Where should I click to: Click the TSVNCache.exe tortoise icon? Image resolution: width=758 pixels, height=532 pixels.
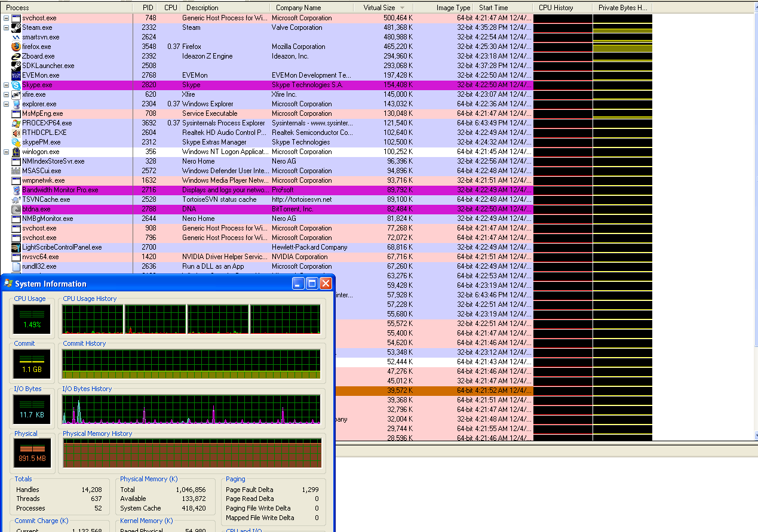[16, 199]
